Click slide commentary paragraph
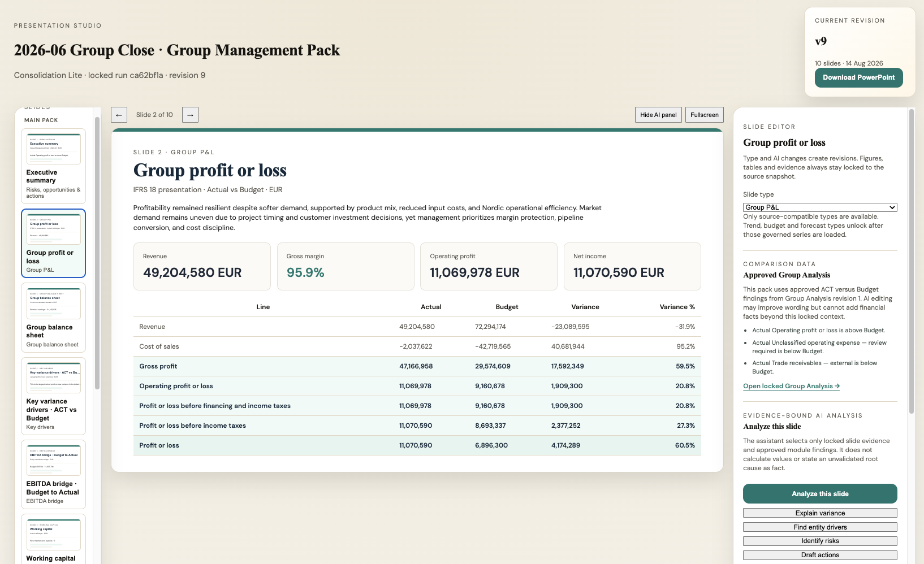 (x=368, y=218)
